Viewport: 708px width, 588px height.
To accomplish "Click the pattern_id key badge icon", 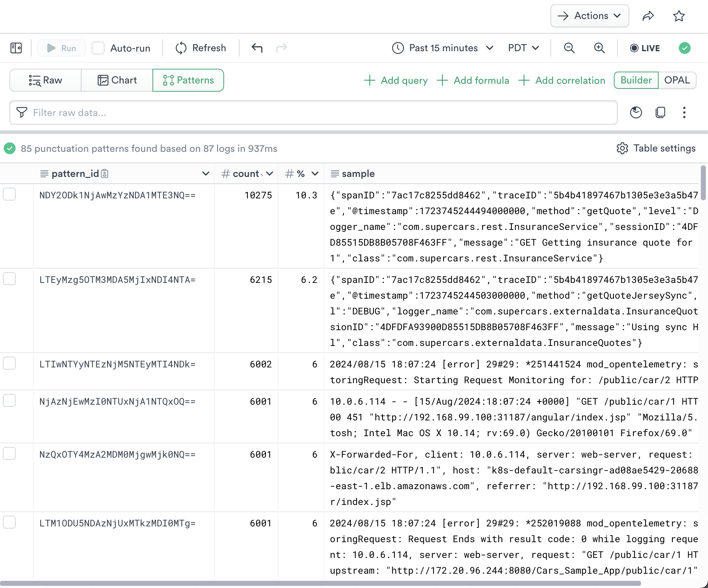I will (x=105, y=174).
